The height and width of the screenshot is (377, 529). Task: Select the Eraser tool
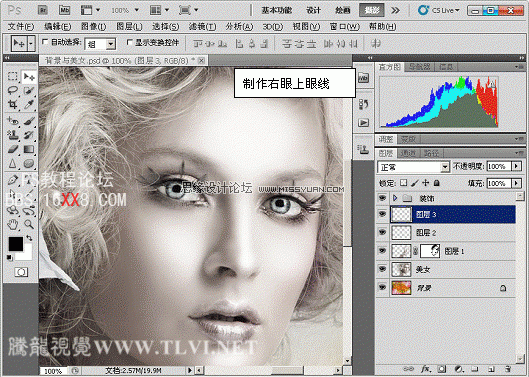click(x=12, y=149)
